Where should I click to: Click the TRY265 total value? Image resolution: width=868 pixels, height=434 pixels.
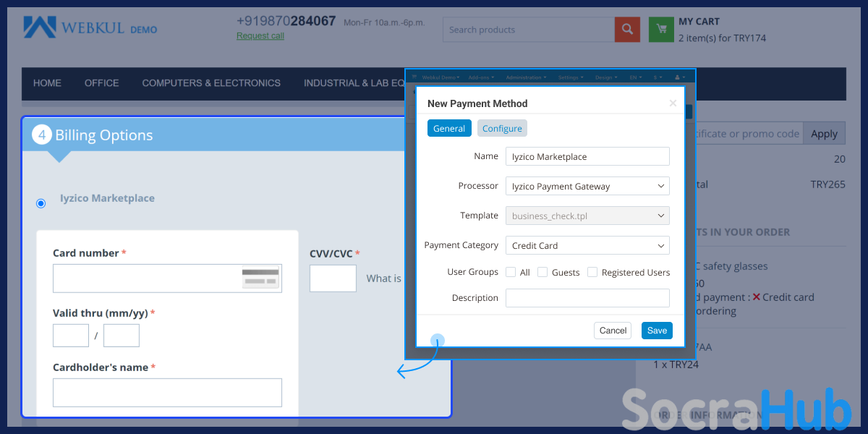coord(827,184)
